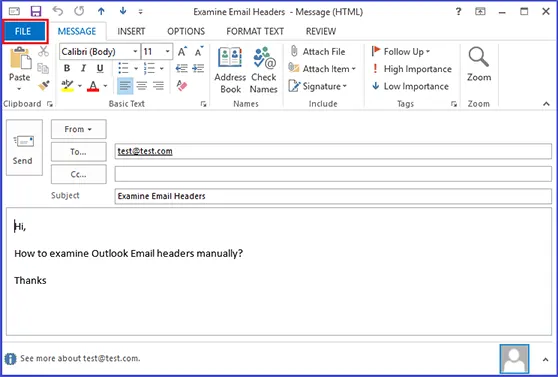Click into the To address field
This screenshot has width=558, height=377.
(333, 151)
